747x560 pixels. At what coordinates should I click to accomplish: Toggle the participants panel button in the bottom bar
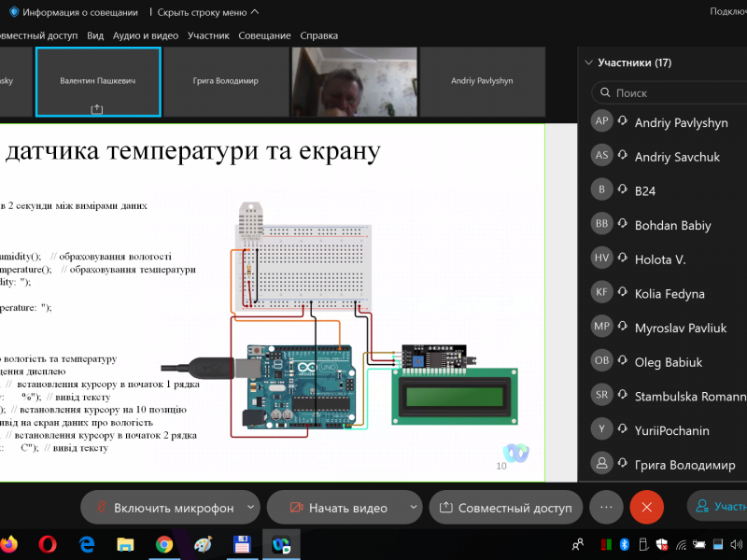(x=718, y=507)
